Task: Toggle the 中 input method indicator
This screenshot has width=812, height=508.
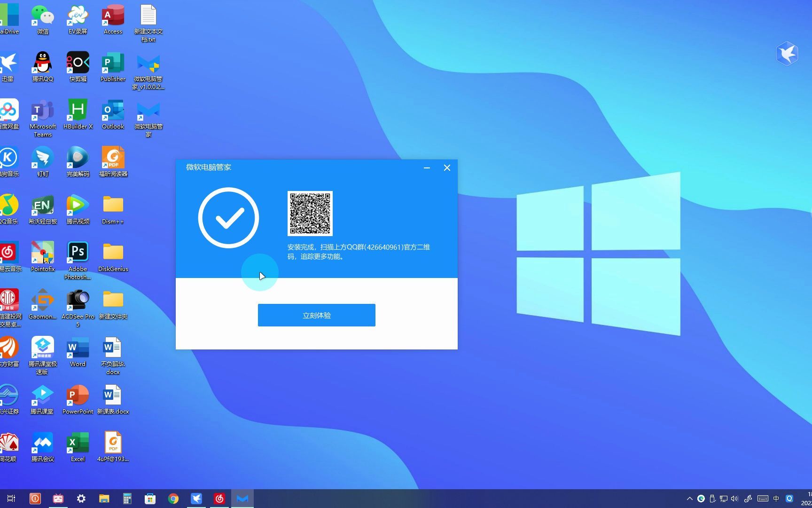Action: 776,499
